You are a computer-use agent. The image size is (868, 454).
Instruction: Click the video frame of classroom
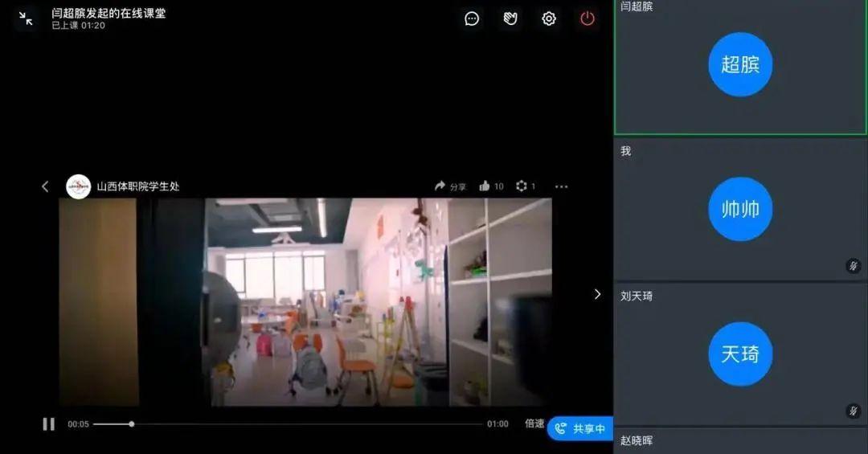pyautogui.click(x=305, y=302)
